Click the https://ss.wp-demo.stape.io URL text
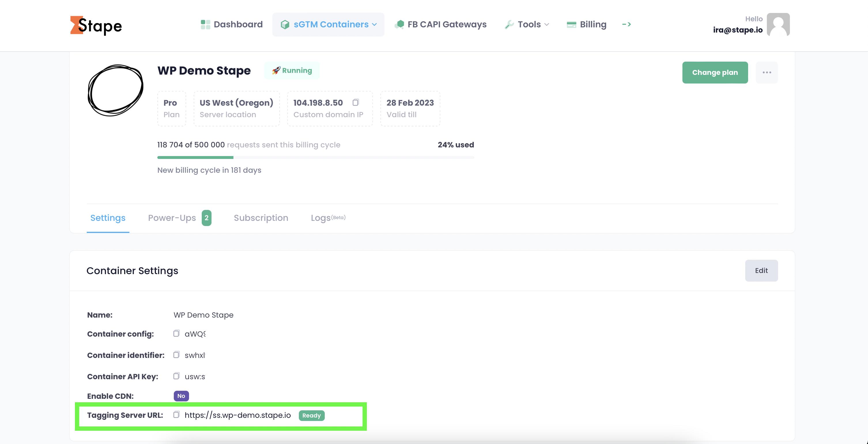Viewport: 868px width, 444px height. click(x=237, y=415)
